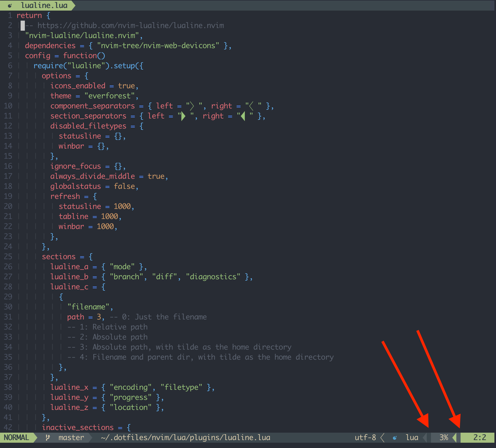The image size is (496, 448).
Task: Toggle globalstatus from false to true
Action: (125, 186)
